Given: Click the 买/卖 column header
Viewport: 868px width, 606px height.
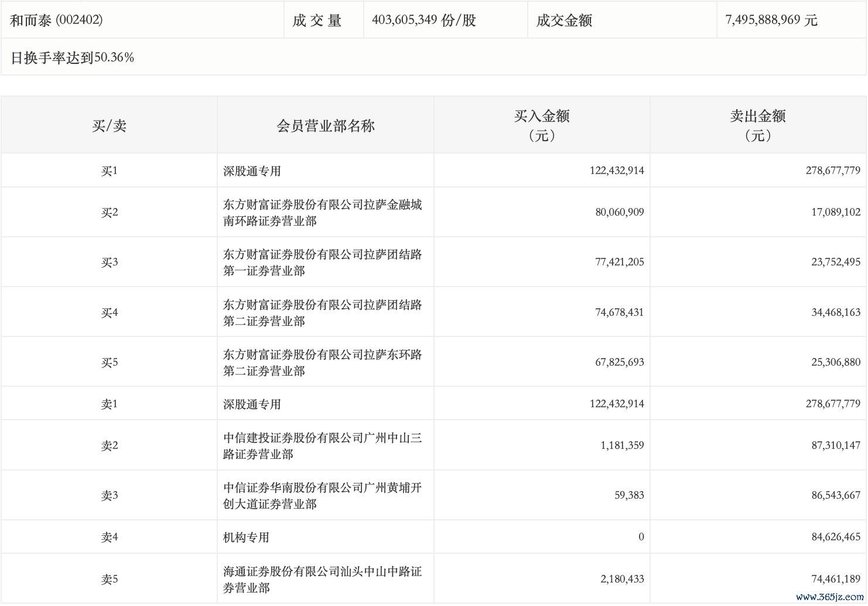Looking at the screenshot, I should point(109,125).
